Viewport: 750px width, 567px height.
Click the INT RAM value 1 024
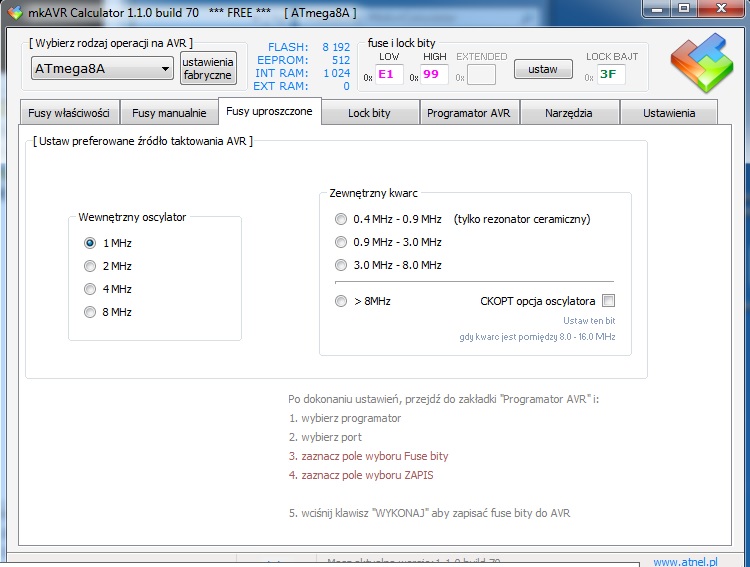click(x=337, y=73)
